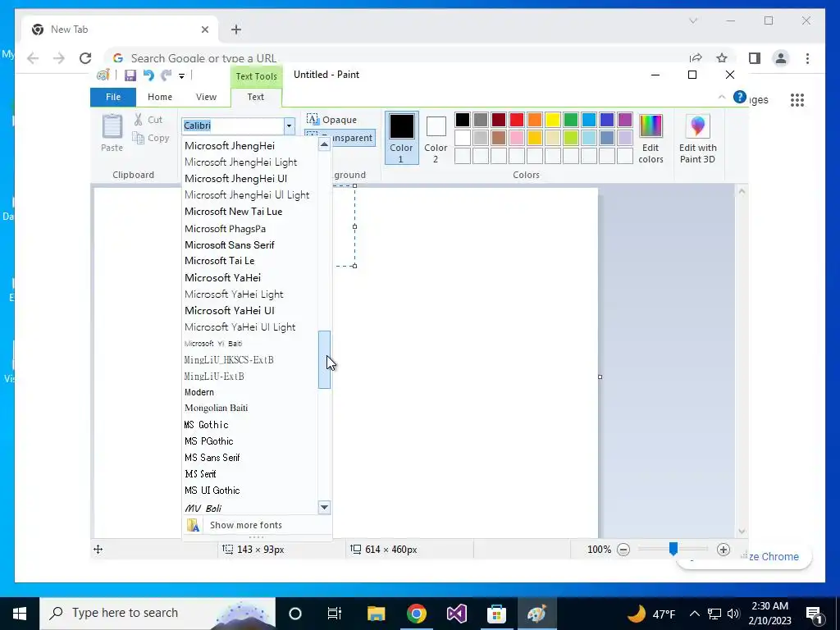Pick the purple color swatch
Viewport: 840px width, 630px height.
624,120
